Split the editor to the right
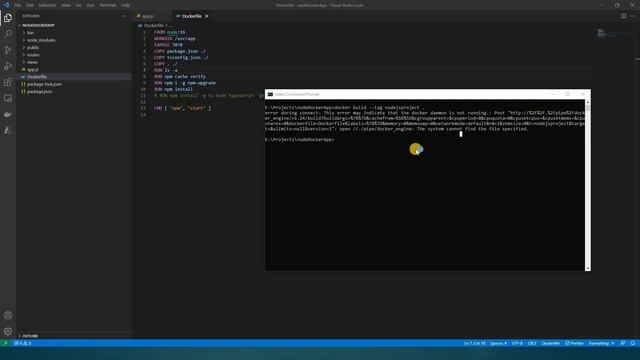Viewport: 640px width, 360px height. coord(624,16)
